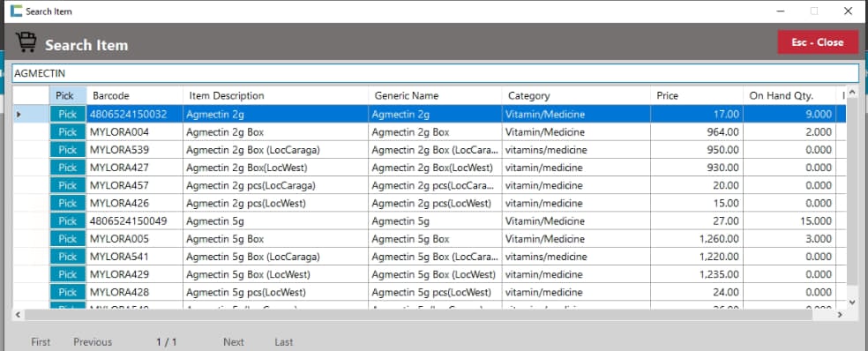Click barcode cell MYLORA426
Viewport: 868px width, 351px height.
pos(134,203)
